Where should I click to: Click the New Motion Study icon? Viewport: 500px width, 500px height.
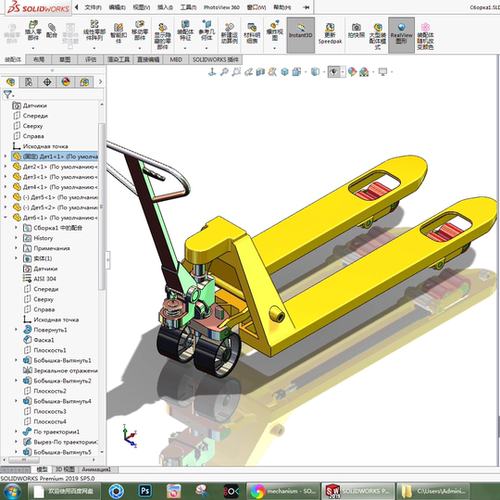(229, 27)
